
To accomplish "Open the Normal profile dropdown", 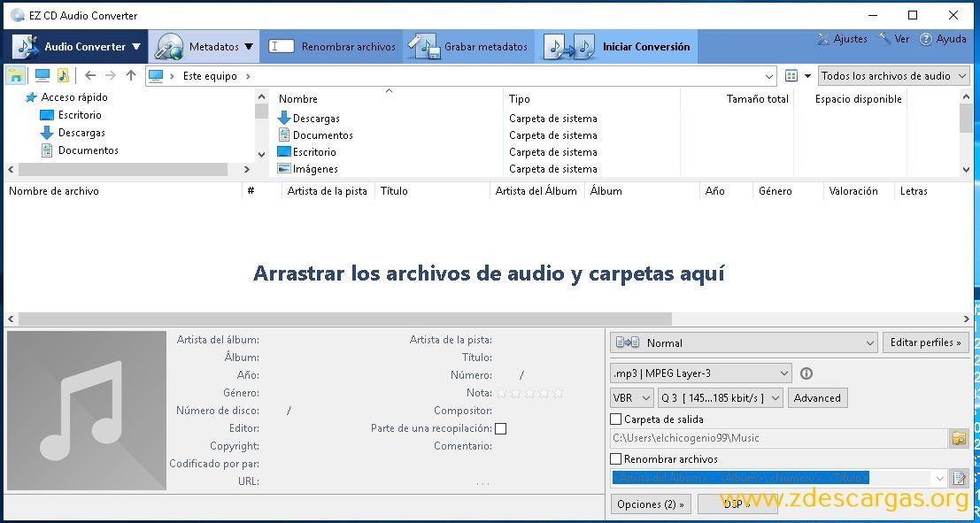I will 744,342.
